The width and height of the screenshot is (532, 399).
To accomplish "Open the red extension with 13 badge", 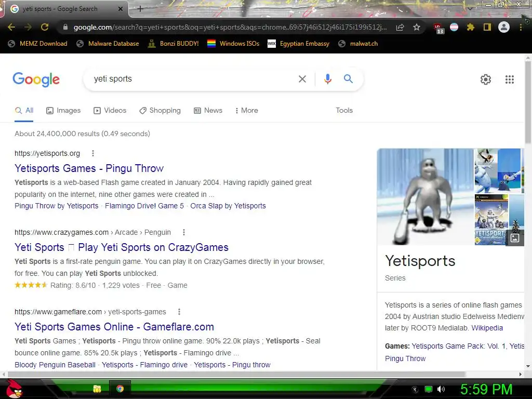I will pyautogui.click(x=438, y=28).
